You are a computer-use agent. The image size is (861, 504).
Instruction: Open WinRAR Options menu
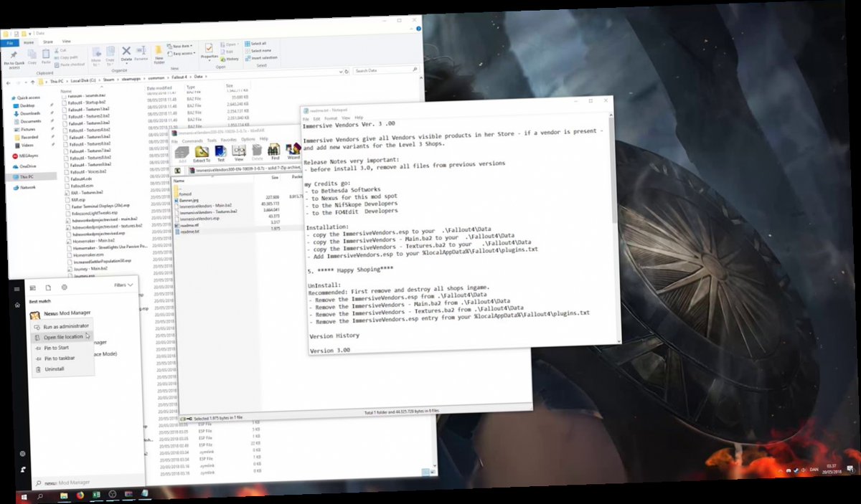[248, 138]
